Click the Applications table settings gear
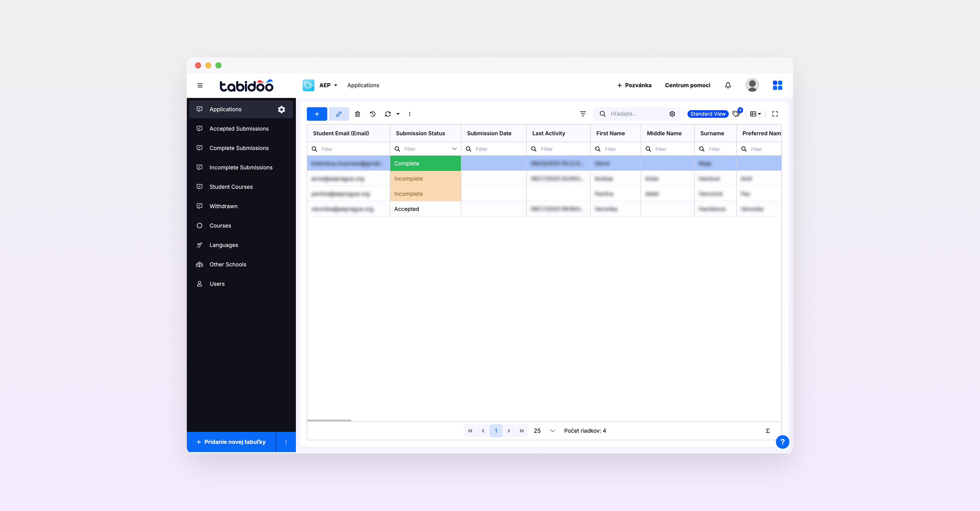The width and height of the screenshot is (980, 511). click(x=281, y=109)
